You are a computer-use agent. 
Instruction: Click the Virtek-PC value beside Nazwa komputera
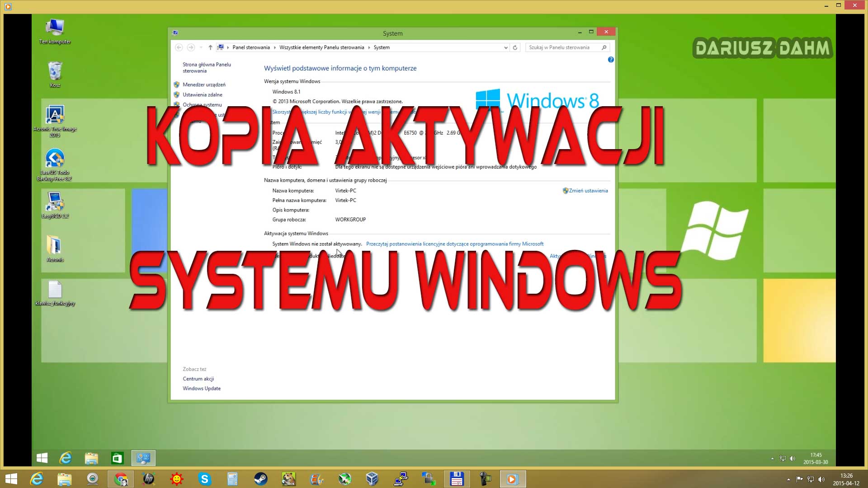click(345, 191)
